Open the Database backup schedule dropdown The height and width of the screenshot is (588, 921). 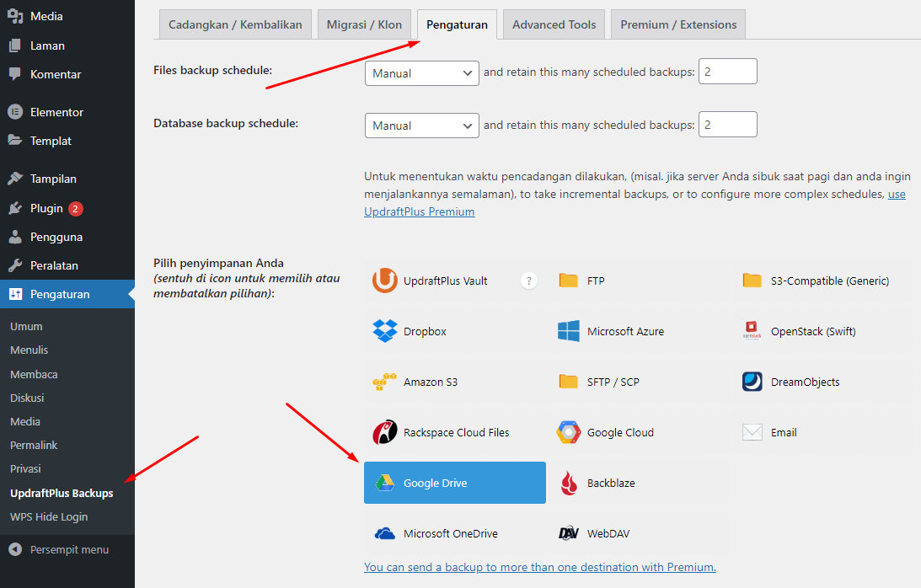point(421,125)
